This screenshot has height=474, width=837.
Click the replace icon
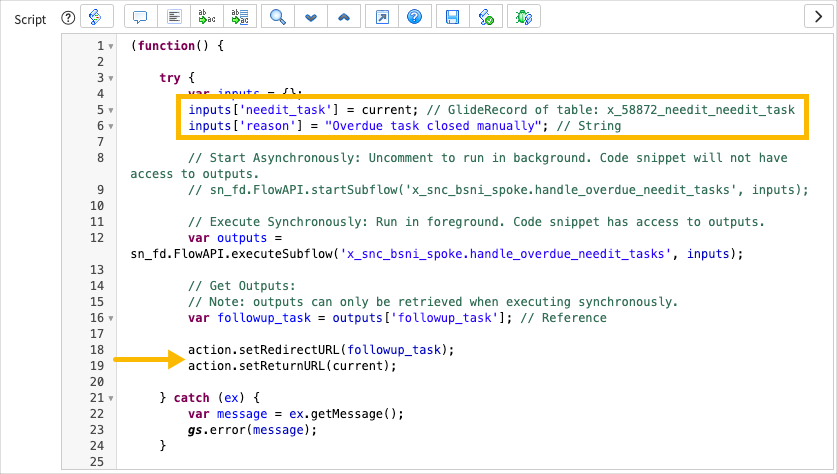click(x=207, y=17)
